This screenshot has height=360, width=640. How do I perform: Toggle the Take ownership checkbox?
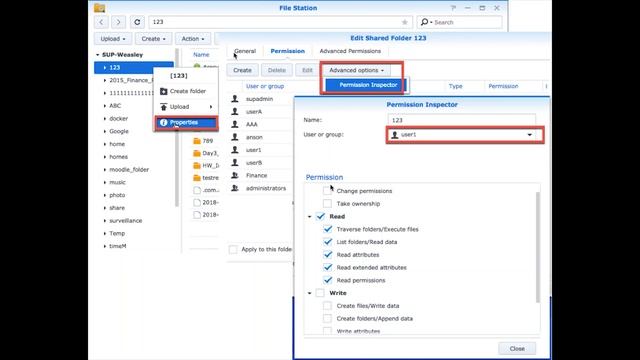pos(327,203)
